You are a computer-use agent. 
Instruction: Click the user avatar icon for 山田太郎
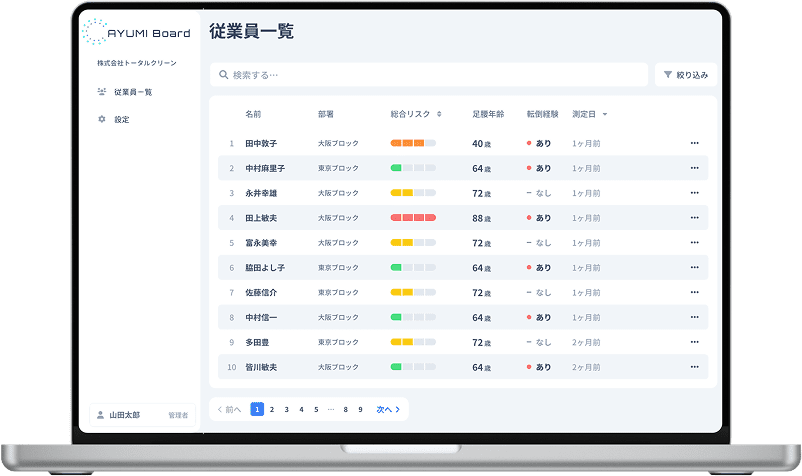[x=100, y=414]
